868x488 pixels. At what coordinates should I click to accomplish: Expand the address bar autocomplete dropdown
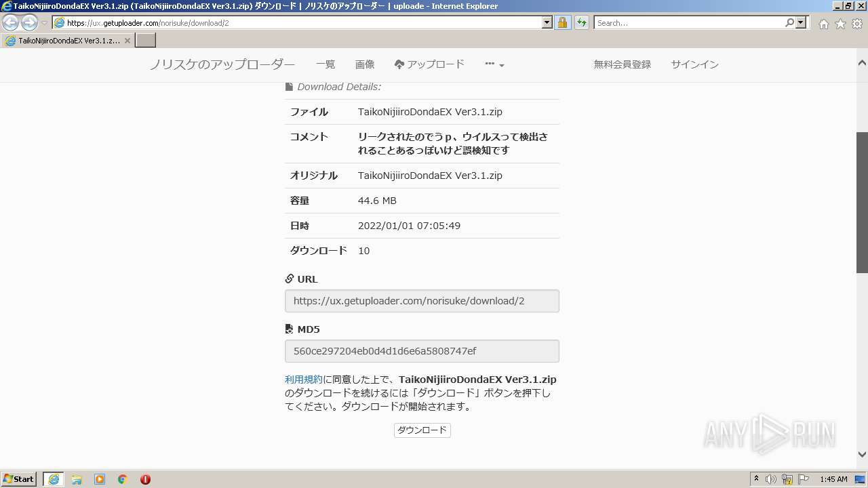point(548,23)
